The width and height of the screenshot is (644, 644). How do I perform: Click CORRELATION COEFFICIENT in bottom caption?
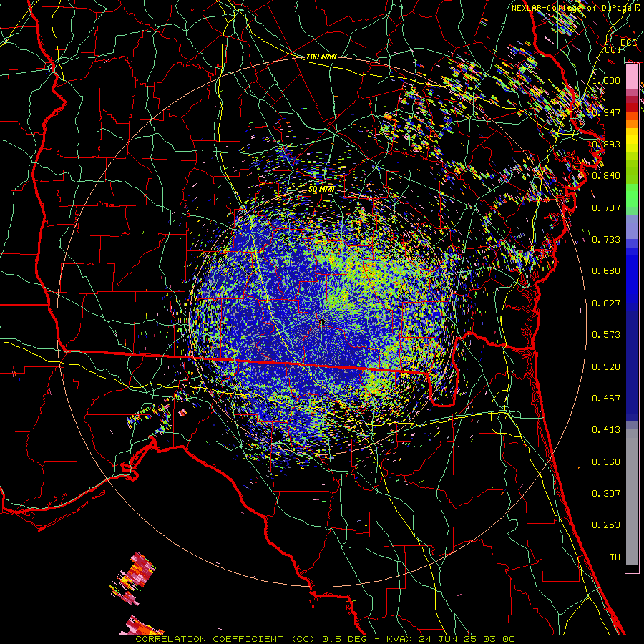pyautogui.click(x=209, y=639)
